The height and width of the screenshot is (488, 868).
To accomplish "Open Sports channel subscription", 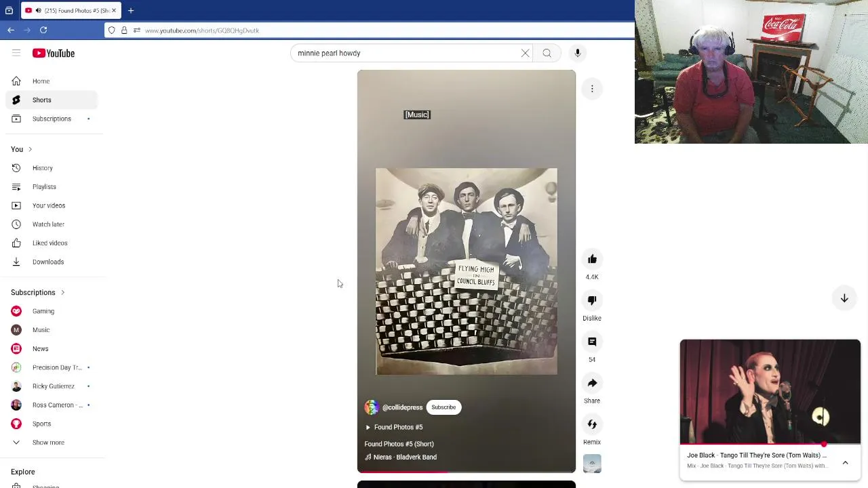I will 52,424.
